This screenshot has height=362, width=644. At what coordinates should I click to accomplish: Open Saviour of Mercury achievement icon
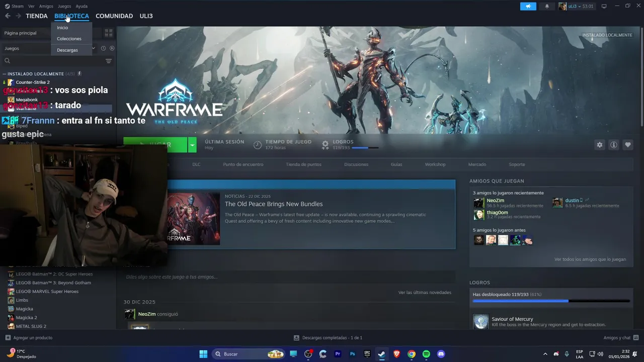[x=481, y=322]
